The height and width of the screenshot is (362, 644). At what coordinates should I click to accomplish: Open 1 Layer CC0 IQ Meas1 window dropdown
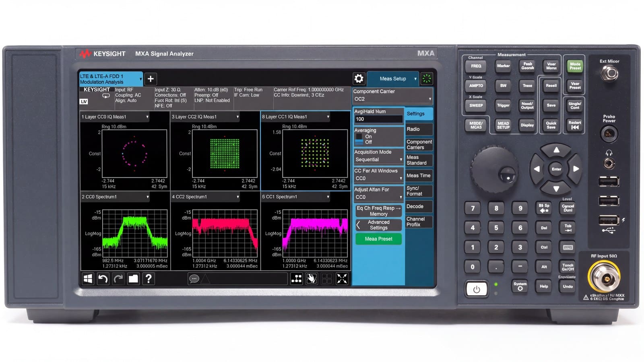pyautogui.click(x=115, y=117)
